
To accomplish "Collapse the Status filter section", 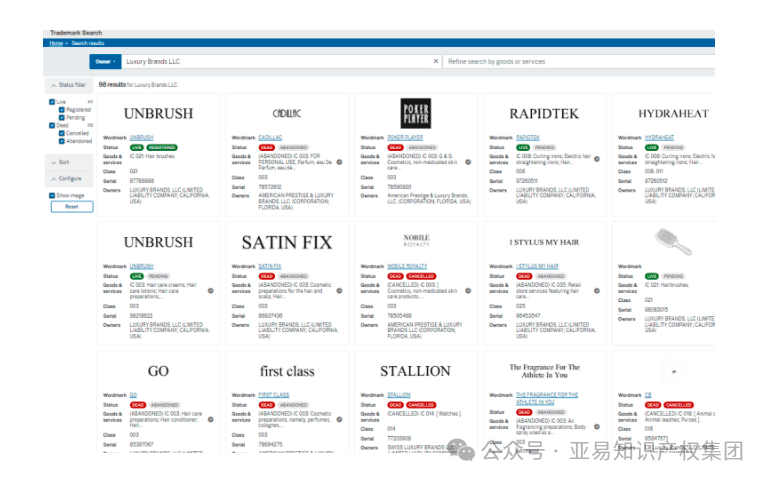I will click(69, 85).
